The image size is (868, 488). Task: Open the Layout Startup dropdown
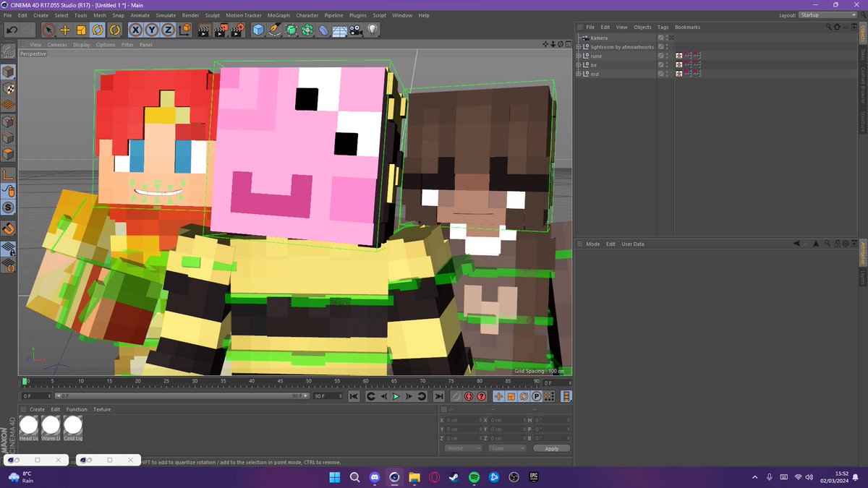(x=827, y=15)
